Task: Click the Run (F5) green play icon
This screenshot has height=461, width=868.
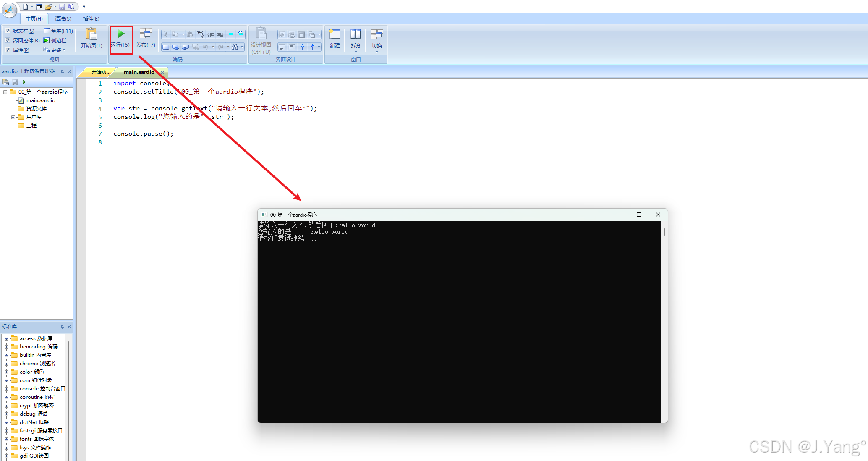Action: pyautogui.click(x=121, y=34)
